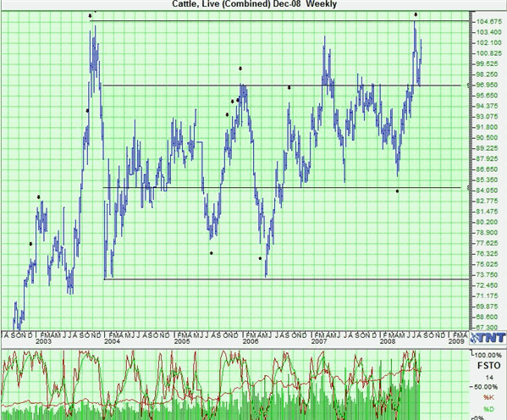Screen dimensions: 507x420
Task: Click the 2009 year label on the time axis
Action: 456,341
